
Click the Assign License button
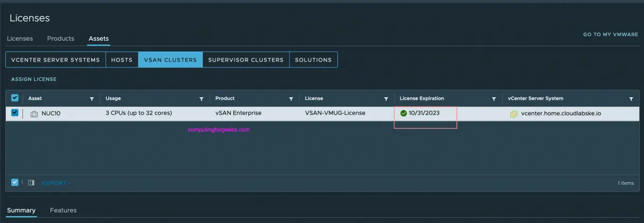[x=34, y=79]
